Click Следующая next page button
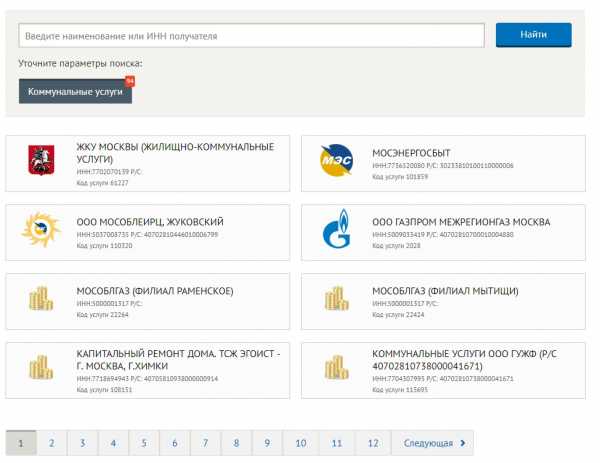Viewport: 600px width, 463px height. pos(433,443)
